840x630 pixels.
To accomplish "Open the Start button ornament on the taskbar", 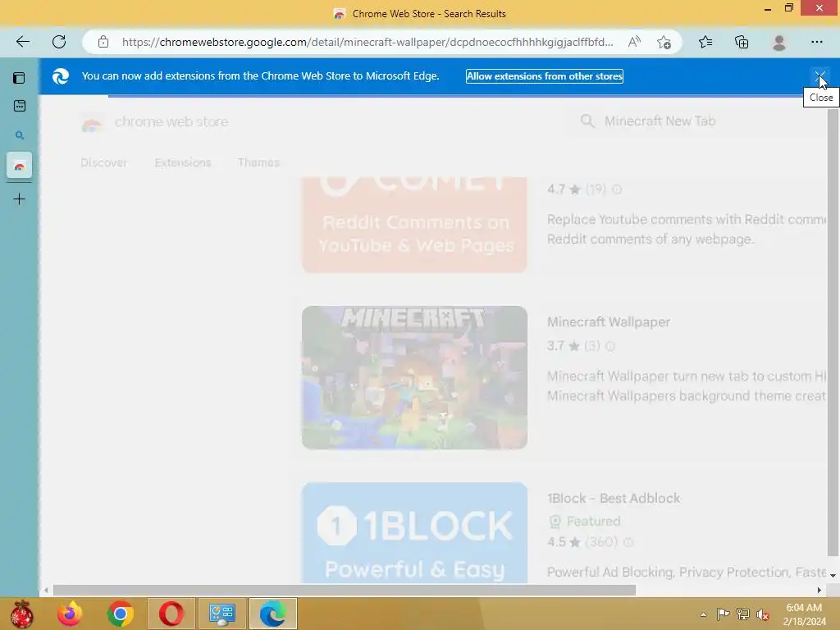I will [21, 614].
